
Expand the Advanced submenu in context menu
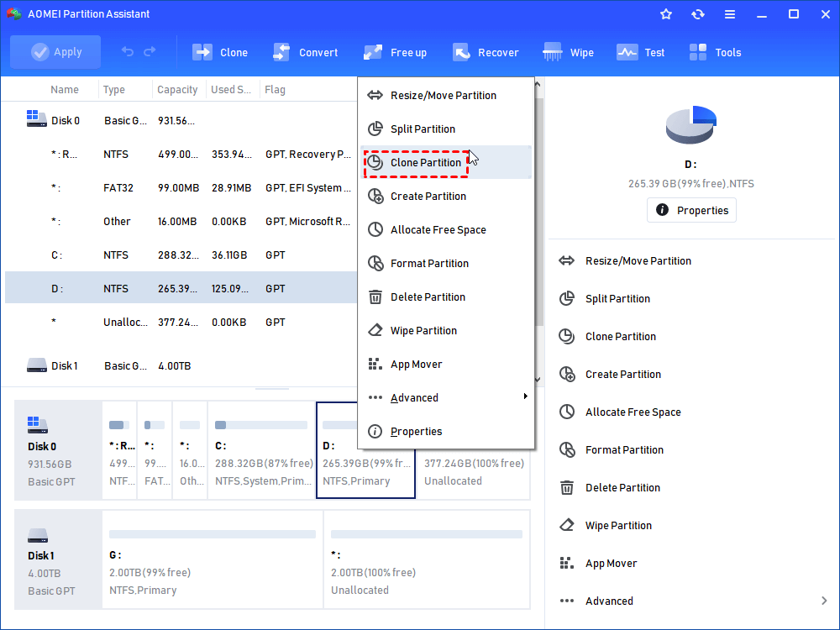click(446, 397)
